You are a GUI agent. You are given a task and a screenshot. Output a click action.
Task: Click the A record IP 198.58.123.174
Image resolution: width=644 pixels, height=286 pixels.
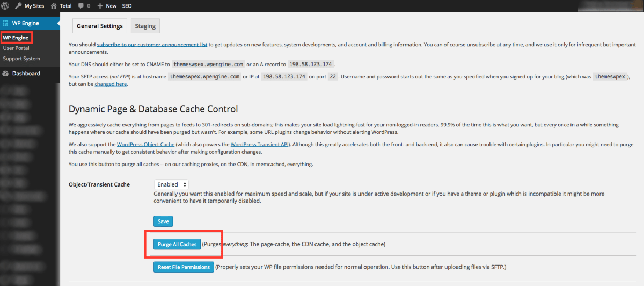click(311, 64)
